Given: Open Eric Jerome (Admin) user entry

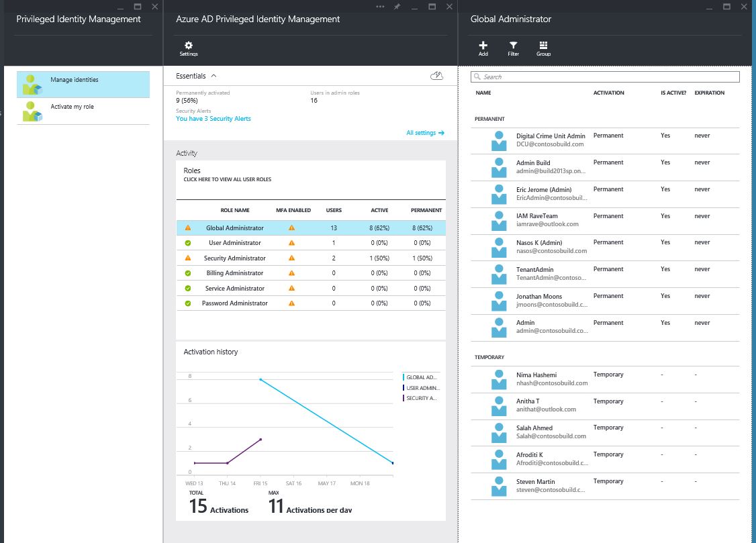Looking at the screenshot, I should (605, 194).
